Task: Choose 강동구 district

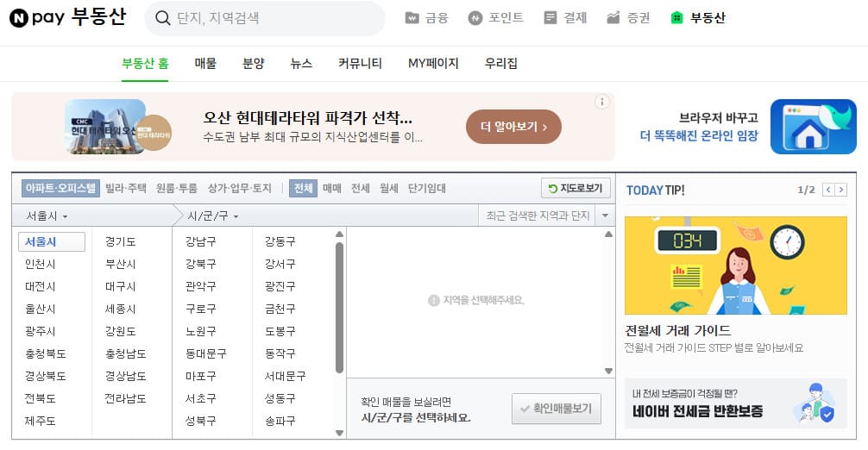Action: pos(280,241)
